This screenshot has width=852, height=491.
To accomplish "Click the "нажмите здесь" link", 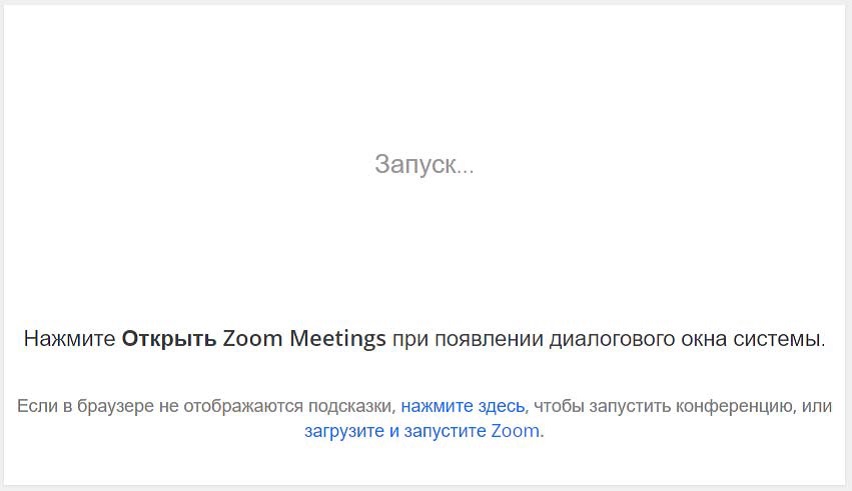I will pyautogui.click(x=462, y=406).
